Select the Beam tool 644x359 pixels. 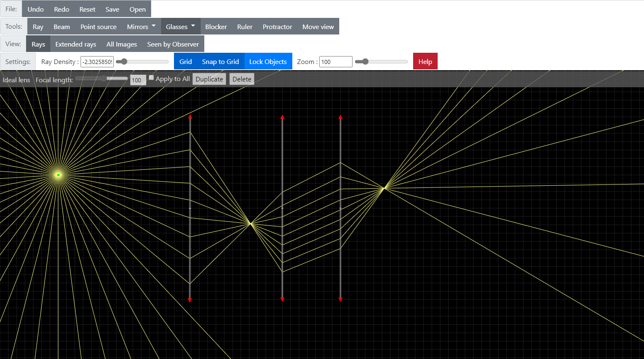click(61, 27)
